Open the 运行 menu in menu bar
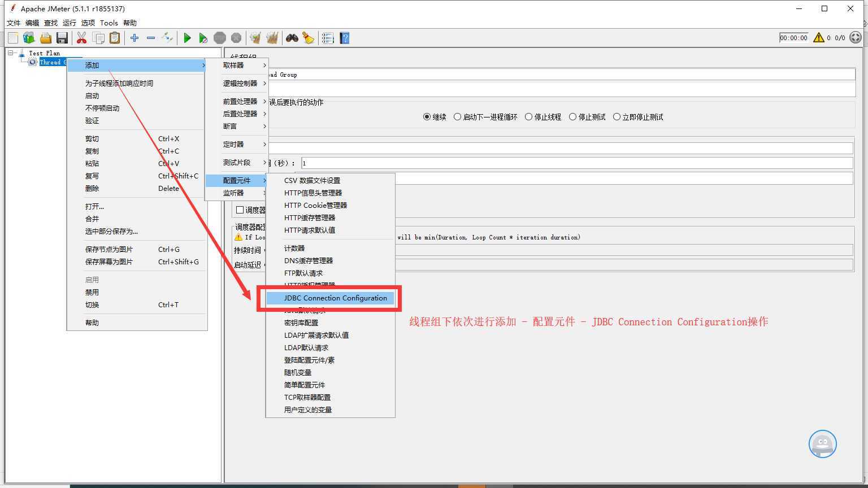Screen dimensions: 868x488 (70, 23)
